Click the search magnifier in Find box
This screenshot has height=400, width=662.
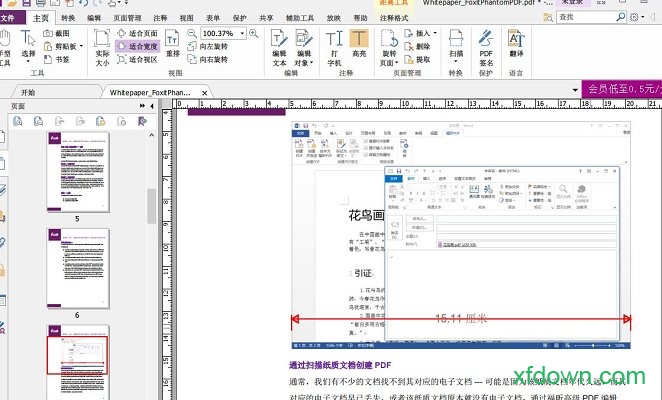pos(620,17)
